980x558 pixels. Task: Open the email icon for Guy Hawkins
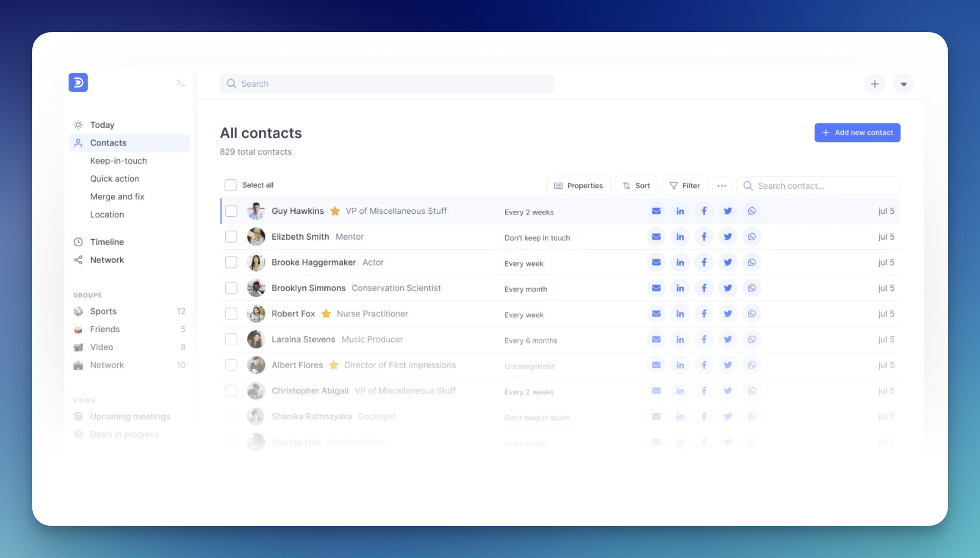coord(656,211)
